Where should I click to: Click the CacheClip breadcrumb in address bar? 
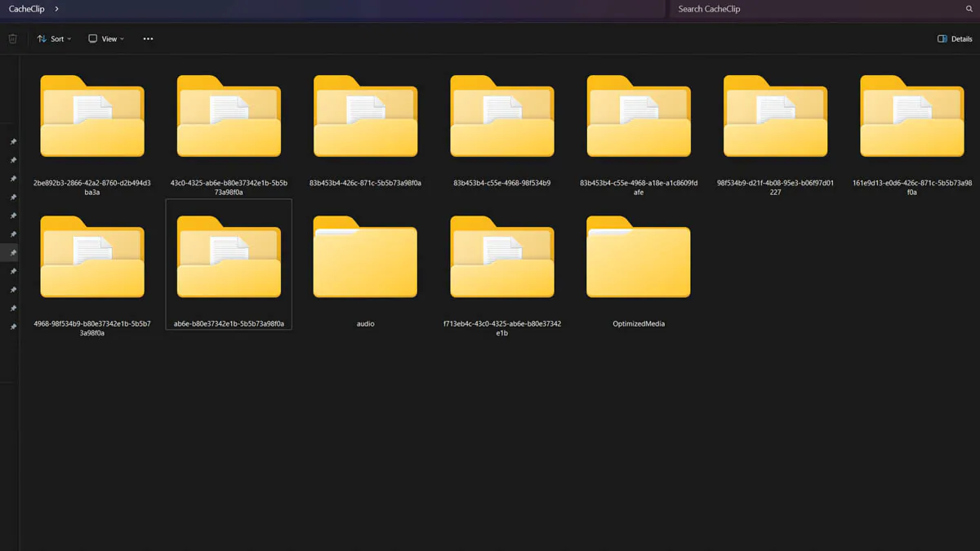27,9
